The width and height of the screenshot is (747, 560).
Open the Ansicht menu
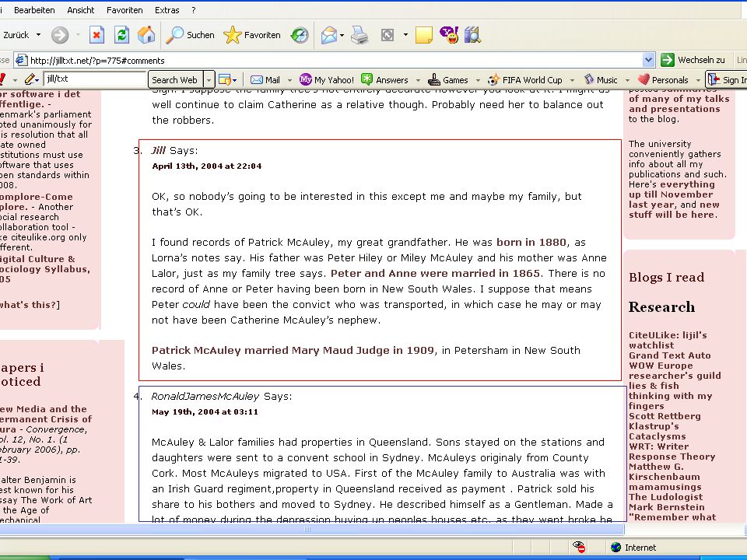point(80,10)
